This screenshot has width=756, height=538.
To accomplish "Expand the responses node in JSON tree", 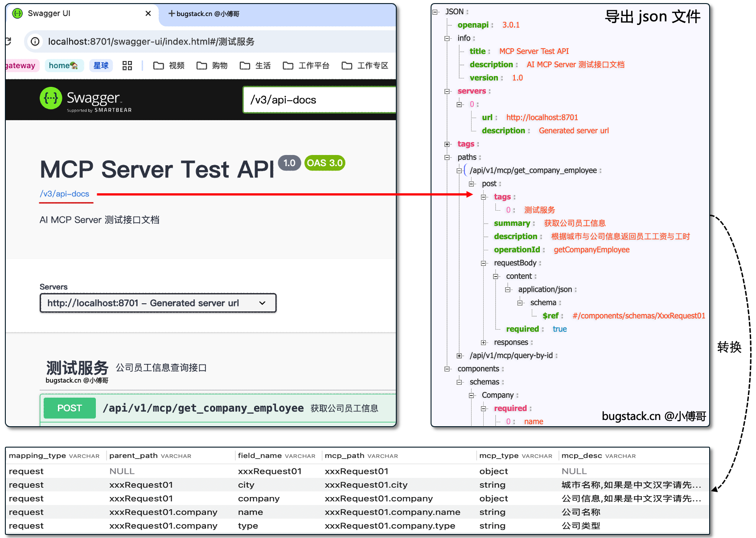I will coord(484,342).
